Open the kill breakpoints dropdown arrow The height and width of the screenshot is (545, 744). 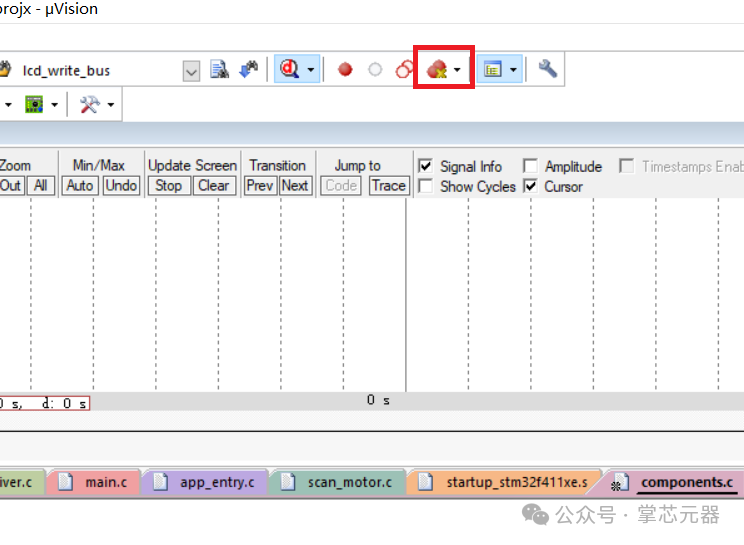457,70
